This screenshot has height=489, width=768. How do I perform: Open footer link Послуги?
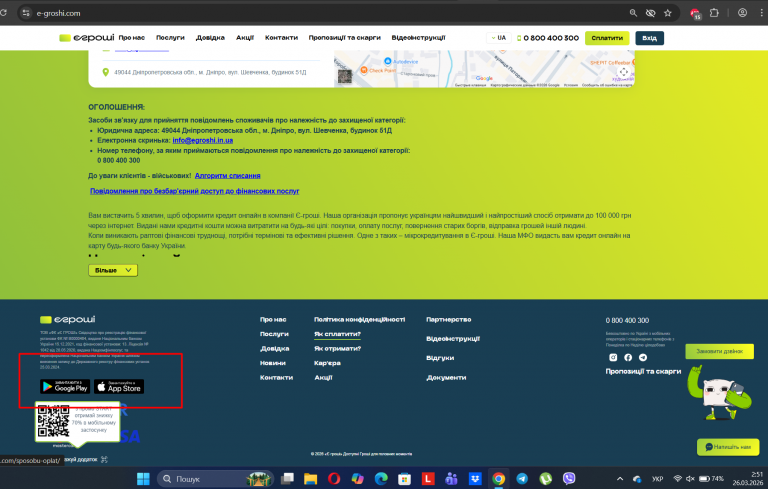(274, 334)
